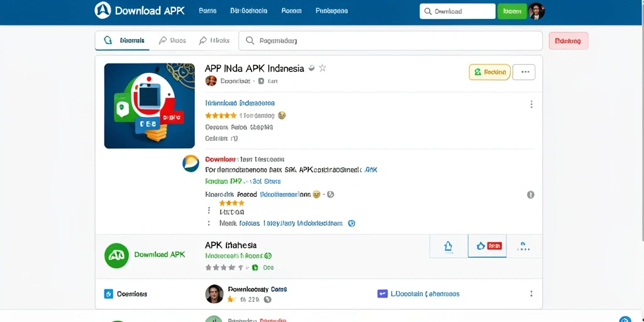This screenshot has width=644, height=322.
Task: Open the kebab menu right of the blue link row
Action: click(531, 104)
